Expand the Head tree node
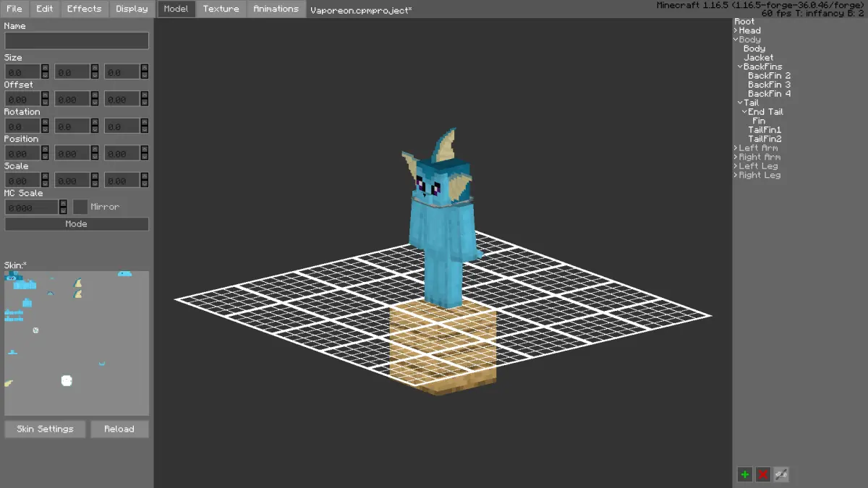 [736, 30]
